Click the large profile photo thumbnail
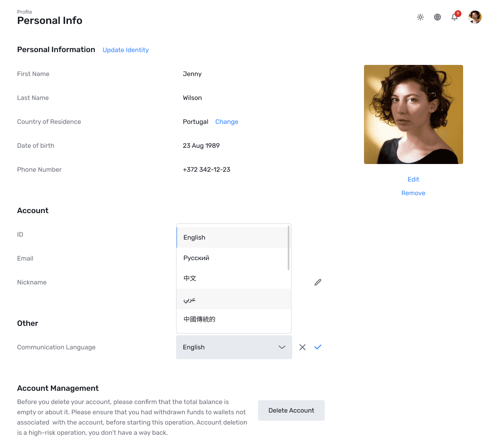Image resolution: width=499 pixels, height=448 pixels. click(413, 114)
